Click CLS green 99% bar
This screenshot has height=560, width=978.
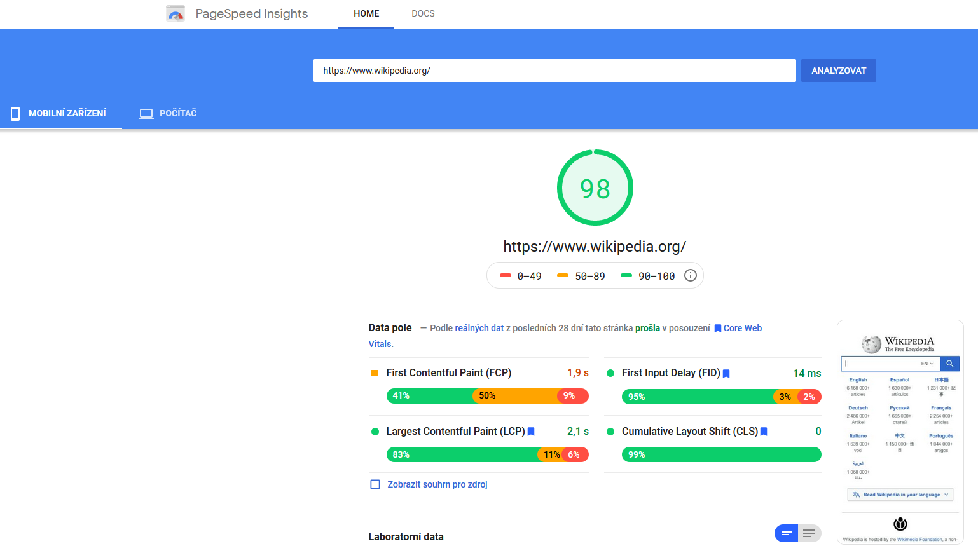pos(722,454)
